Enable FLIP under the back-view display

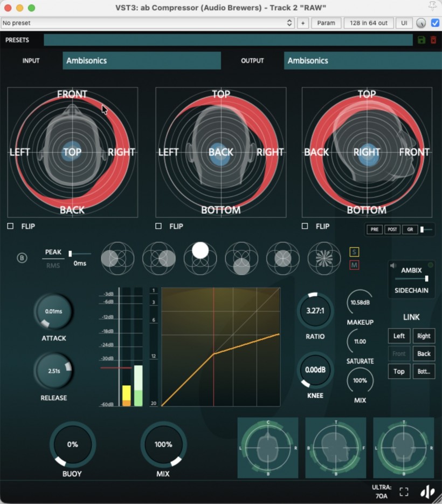click(x=158, y=226)
